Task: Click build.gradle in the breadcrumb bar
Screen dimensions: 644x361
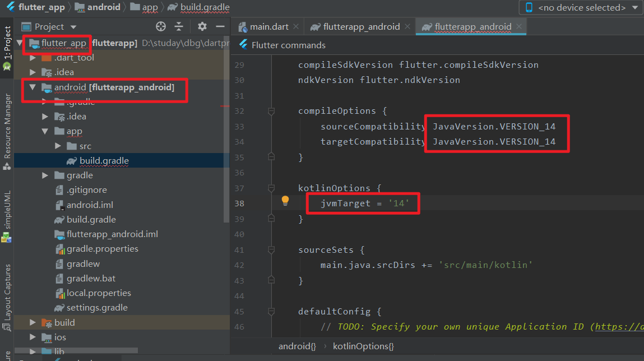Action: pos(205,7)
